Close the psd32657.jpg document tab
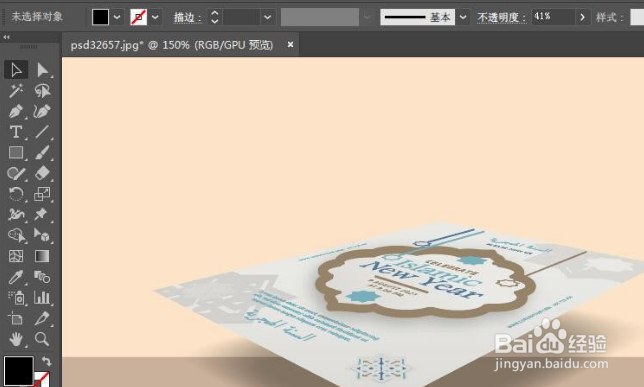Viewport: 644px width, 387px height. tap(290, 44)
